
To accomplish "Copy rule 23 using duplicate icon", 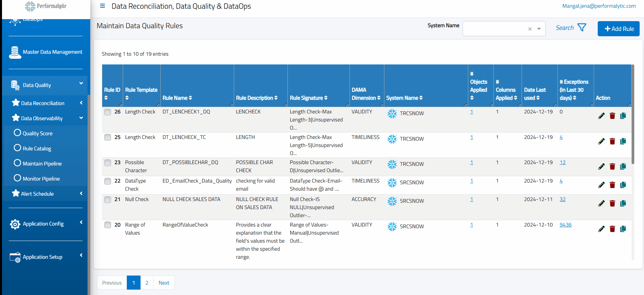I will pyautogui.click(x=623, y=166).
